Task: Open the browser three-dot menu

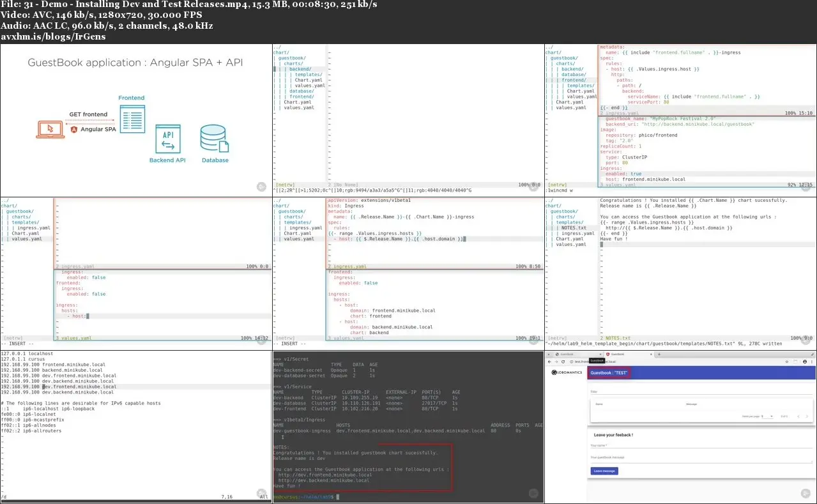Action: coord(812,362)
